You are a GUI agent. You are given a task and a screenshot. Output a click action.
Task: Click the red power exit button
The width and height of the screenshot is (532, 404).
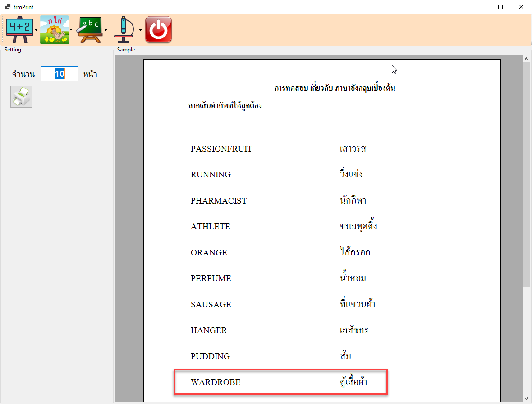tap(158, 30)
